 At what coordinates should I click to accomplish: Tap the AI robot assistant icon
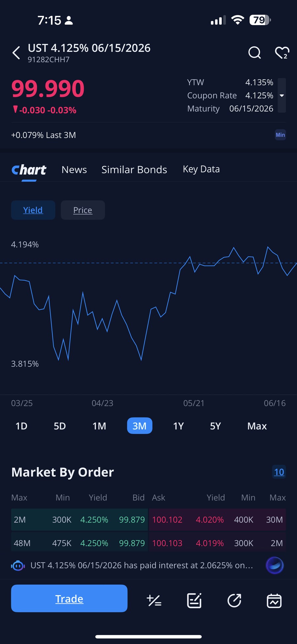18,566
